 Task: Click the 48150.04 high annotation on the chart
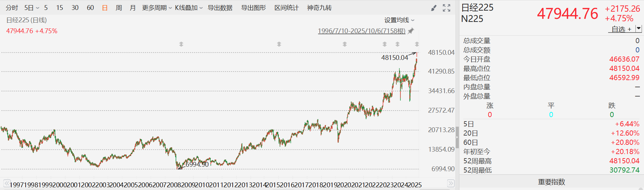395,58
